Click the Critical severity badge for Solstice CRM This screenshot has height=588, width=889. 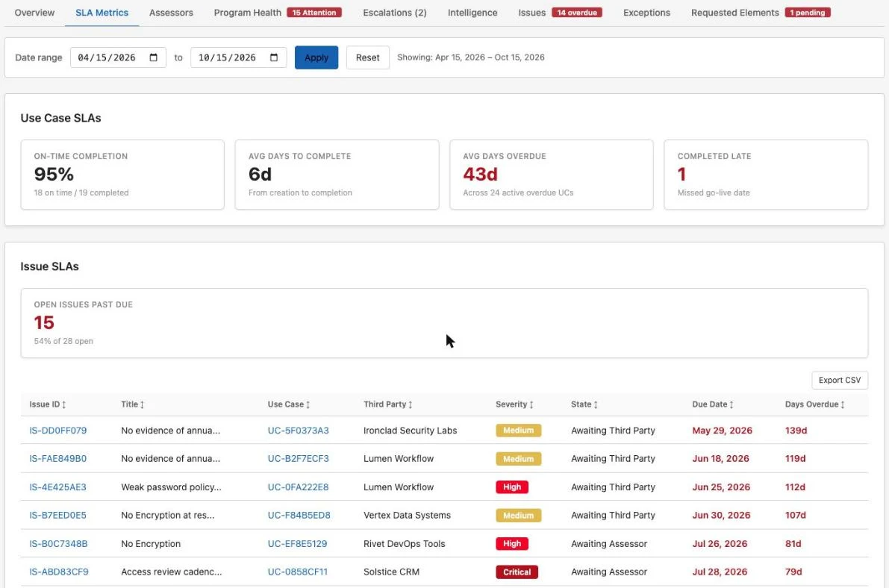pyautogui.click(x=517, y=572)
